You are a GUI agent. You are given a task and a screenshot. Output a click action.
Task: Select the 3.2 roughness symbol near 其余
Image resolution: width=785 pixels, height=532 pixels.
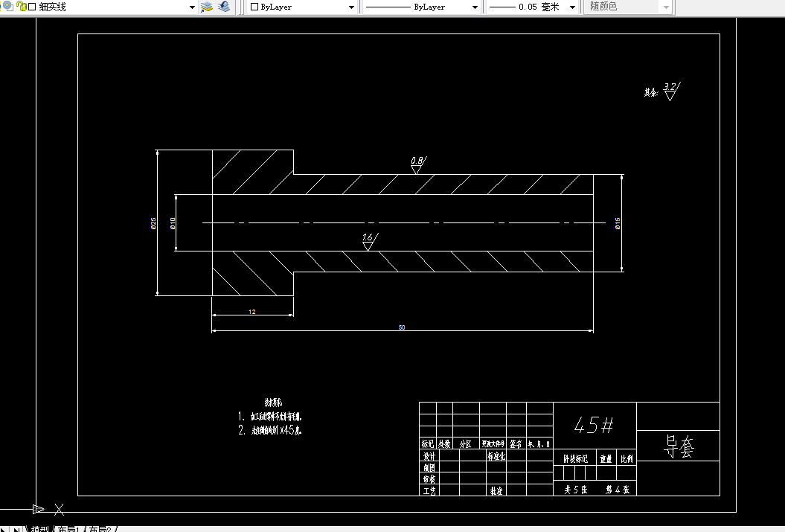click(x=671, y=92)
